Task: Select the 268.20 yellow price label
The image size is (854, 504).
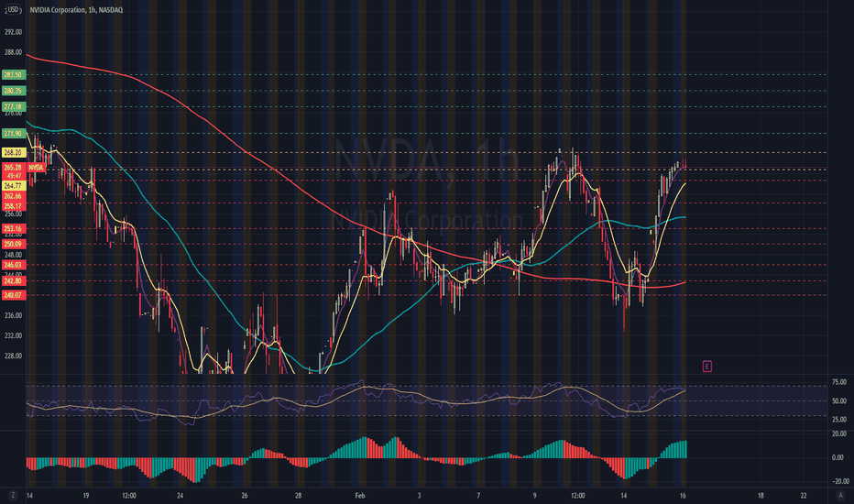Action: tap(13, 152)
